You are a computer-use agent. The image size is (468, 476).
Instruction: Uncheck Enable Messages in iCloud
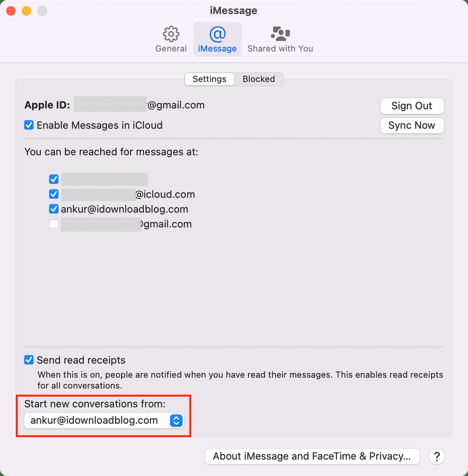[29, 125]
